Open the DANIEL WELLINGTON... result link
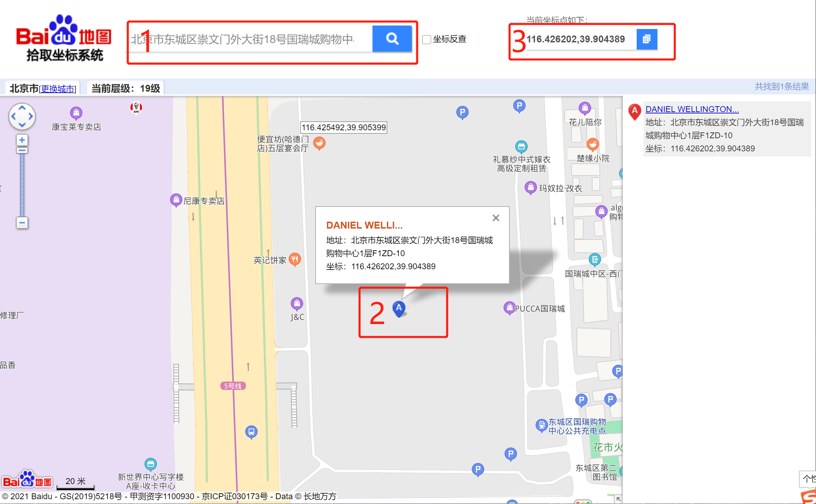 (x=692, y=109)
